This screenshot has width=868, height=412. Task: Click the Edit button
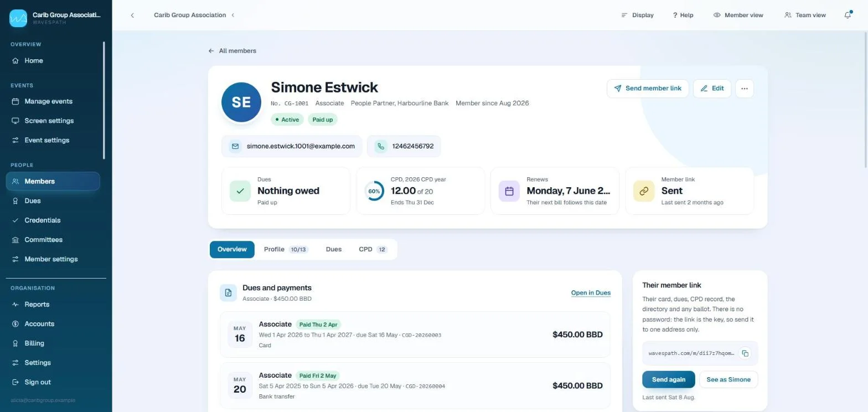coord(712,89)
